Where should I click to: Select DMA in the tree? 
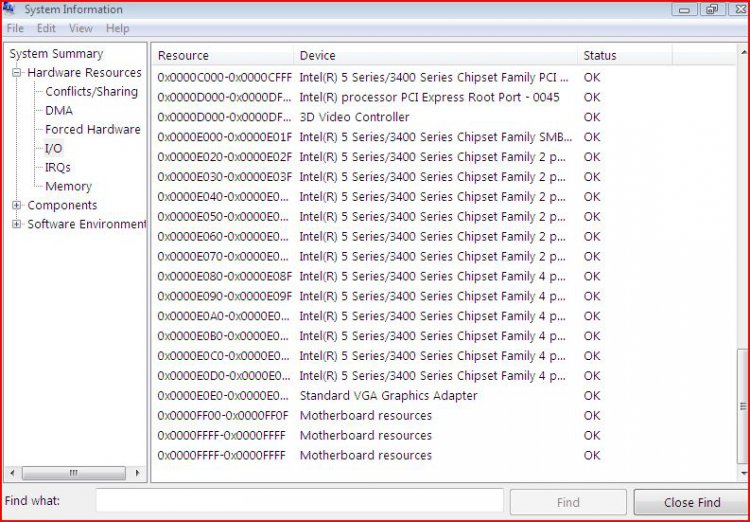(x=59, y=111)
